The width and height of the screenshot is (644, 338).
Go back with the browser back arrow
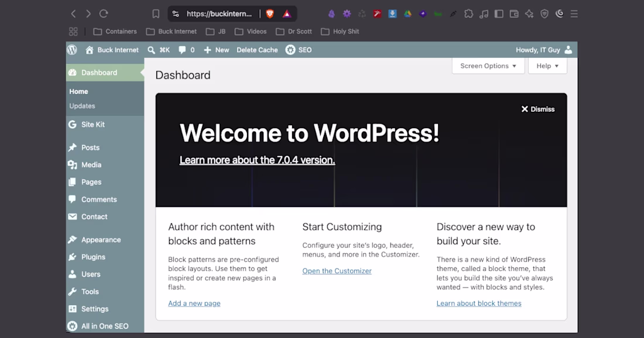(74, 14)
